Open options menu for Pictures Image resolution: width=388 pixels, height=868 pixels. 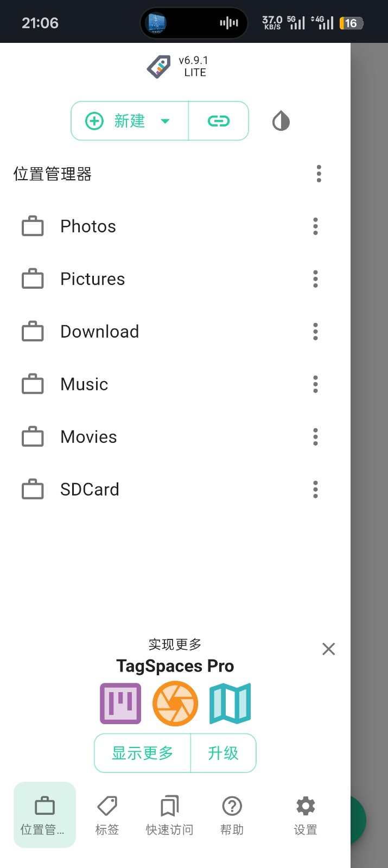click(x=315, y=279)
